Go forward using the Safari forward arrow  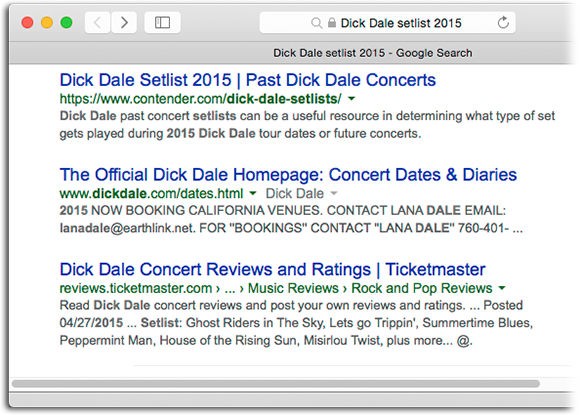[124, 23]
